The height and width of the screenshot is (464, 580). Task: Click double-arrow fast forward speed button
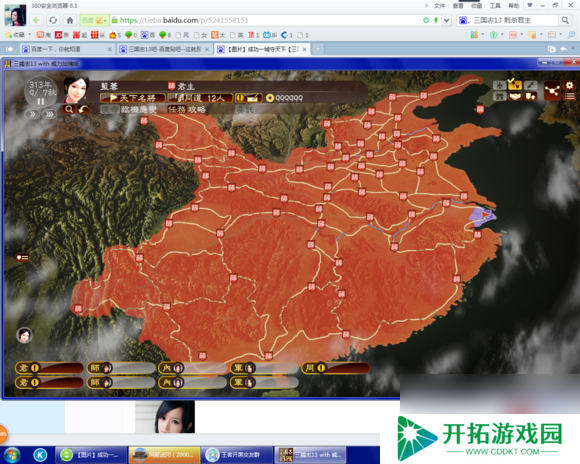coord(32,114)
